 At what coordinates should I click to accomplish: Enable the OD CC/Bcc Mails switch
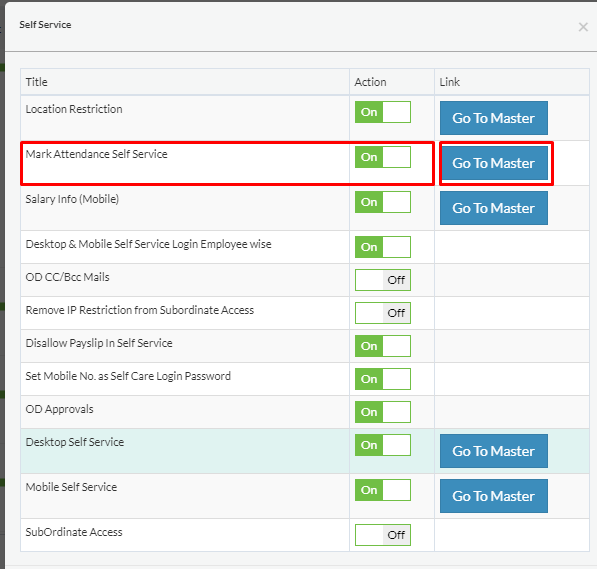(383, 280)
